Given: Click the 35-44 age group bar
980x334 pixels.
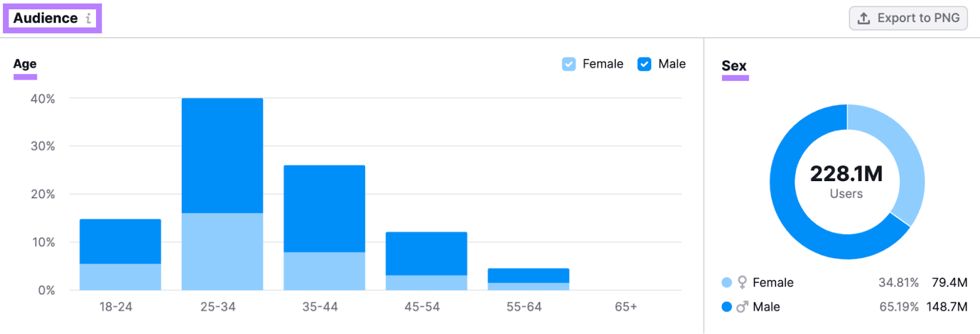Looking at the screenshot, I should tap(324, 228).
